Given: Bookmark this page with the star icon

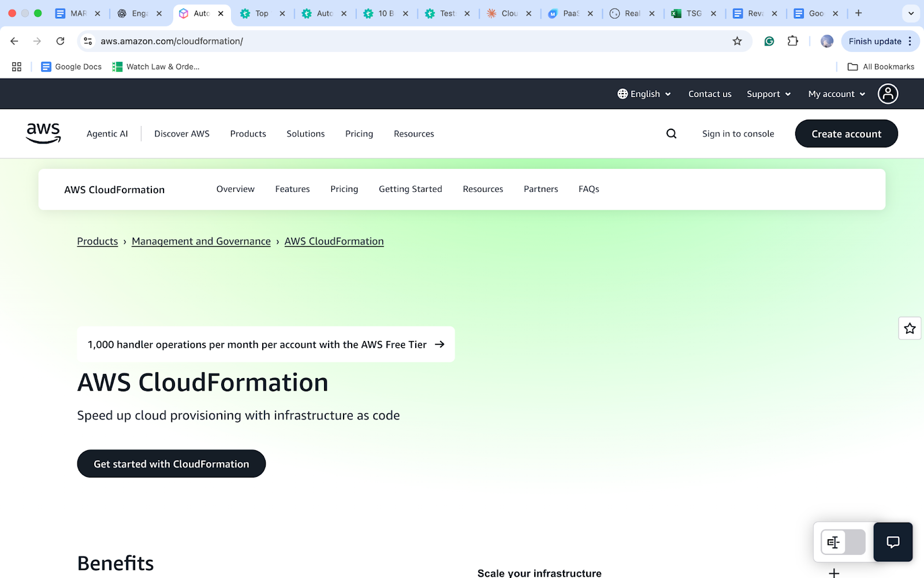Looking at the screenshot, I should (x=737, y=41).
